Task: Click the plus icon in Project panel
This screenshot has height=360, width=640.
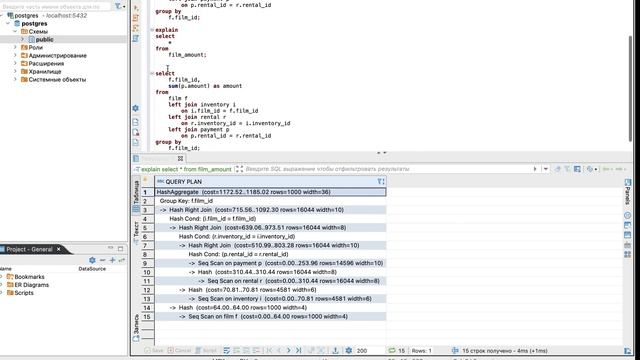Action: [x=112, y=260]
